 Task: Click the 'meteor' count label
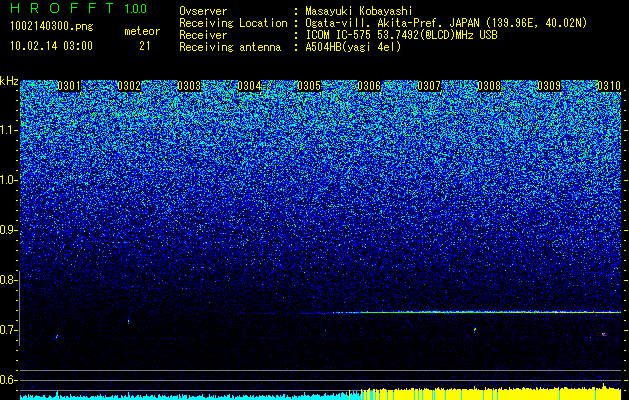[x=142, y=31]
